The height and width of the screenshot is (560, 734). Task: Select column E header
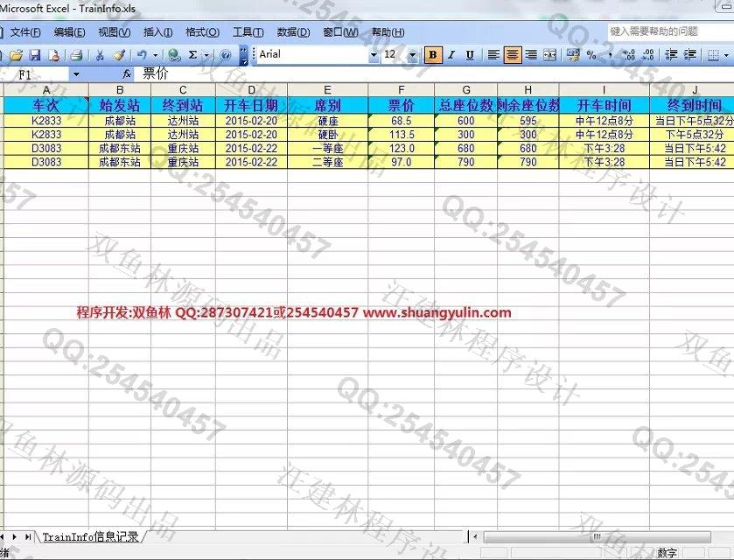click(x=327, y=90)
